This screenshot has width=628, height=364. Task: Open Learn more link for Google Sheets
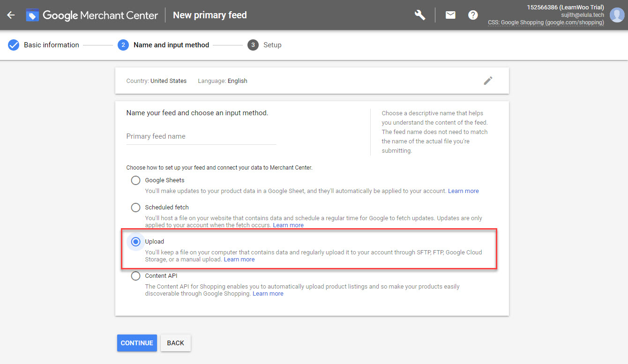463,191
